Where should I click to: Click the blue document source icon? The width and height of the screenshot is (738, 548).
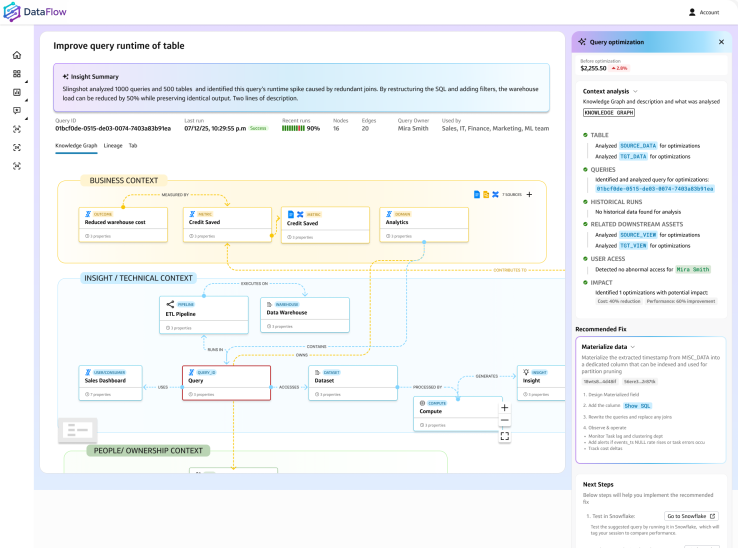[x=477, y=194]
